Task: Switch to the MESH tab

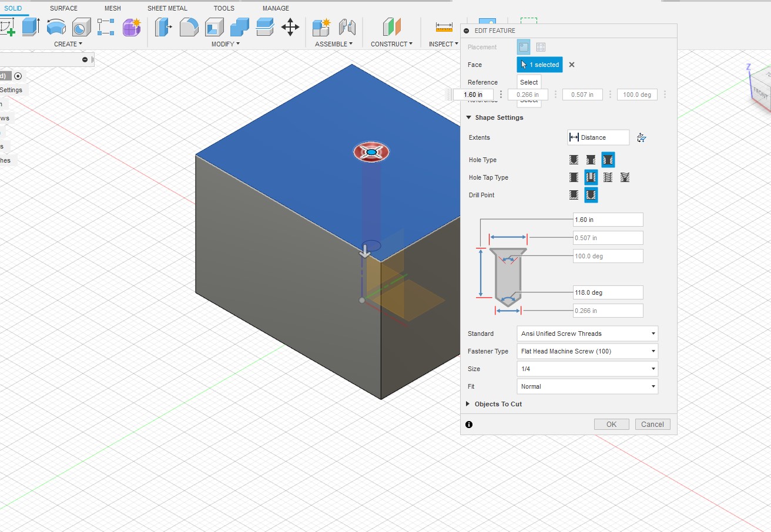Action: (113, 8)
